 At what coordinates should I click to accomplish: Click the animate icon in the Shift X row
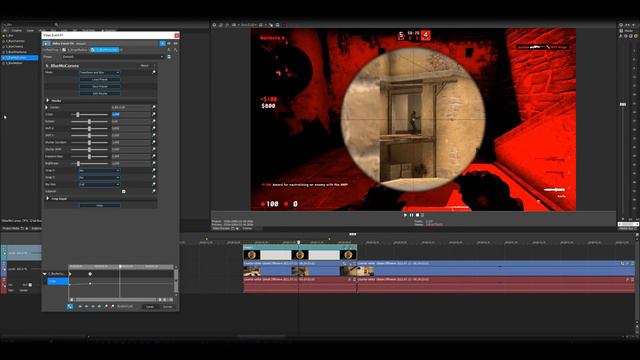(154, 128)
